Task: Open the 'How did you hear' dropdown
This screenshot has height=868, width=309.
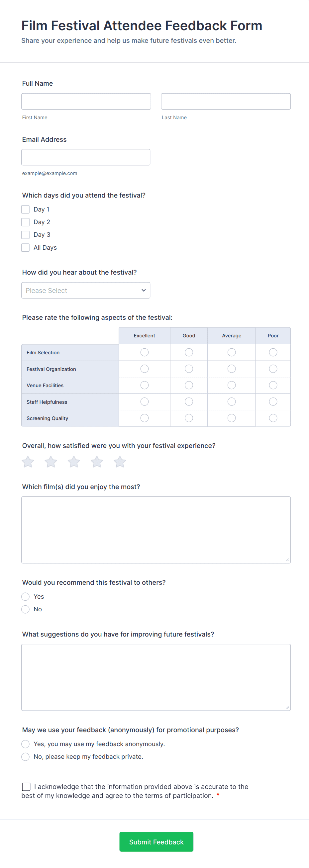Action: tap(86, 291)
